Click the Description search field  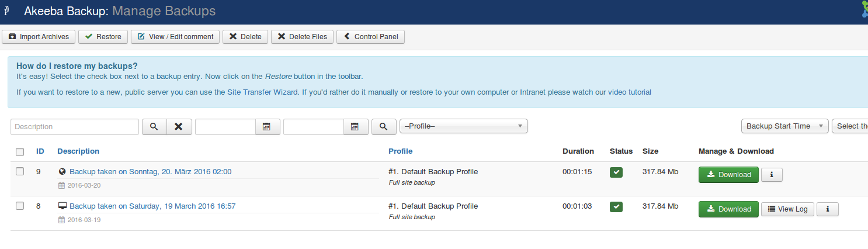(75, 127)
